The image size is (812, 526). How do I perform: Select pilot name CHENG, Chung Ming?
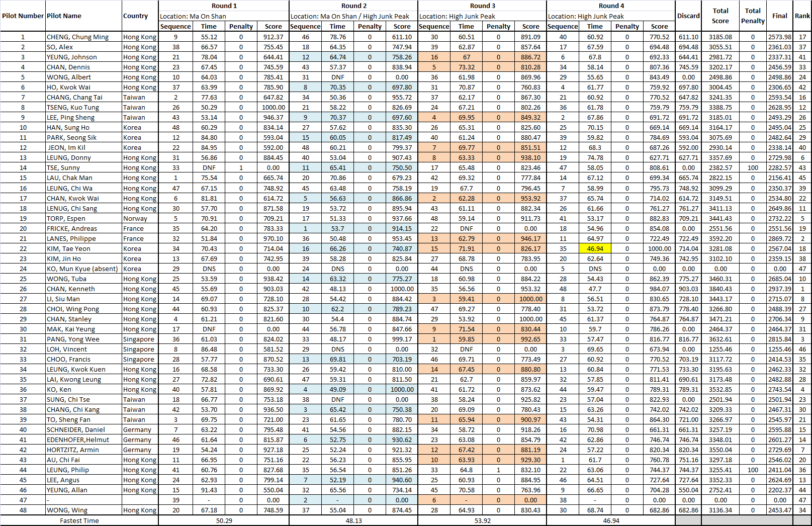(x=77, y=37)
